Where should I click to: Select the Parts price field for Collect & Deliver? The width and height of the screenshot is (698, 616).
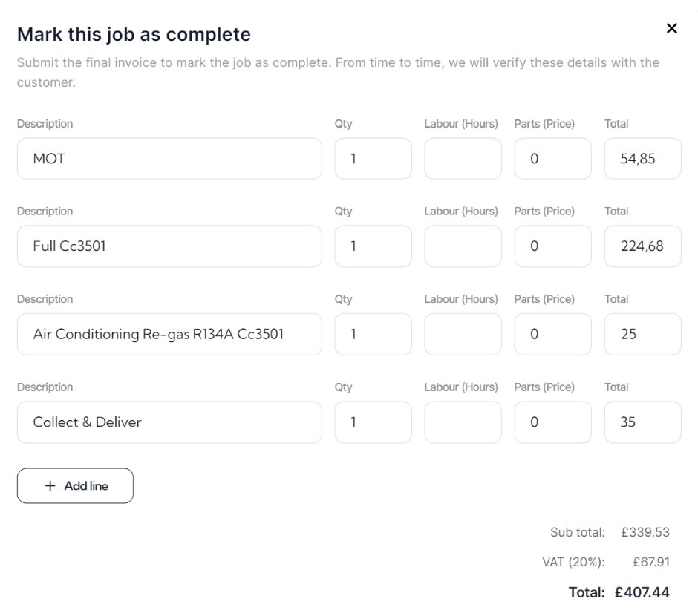tap(553, 422)
